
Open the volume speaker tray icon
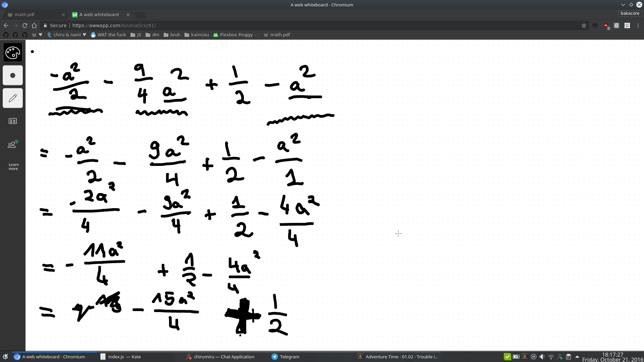click(x=542, y=357)
